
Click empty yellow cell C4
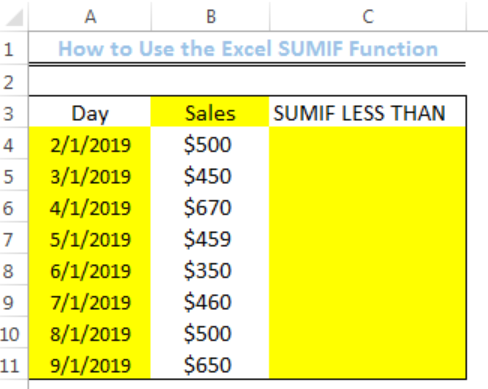[368, 144]
